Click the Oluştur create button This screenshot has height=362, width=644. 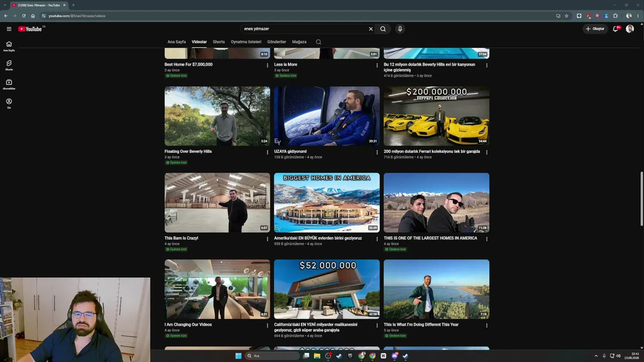[x=595, y=29]
